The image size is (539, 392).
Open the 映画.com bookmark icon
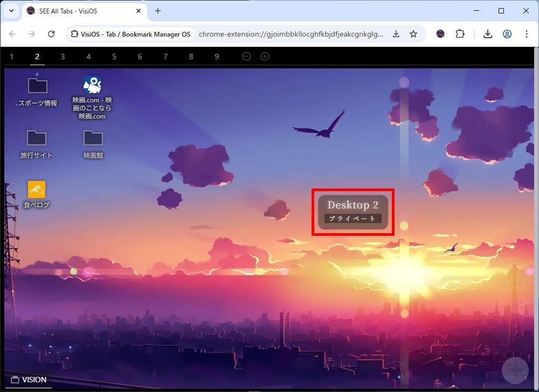click(x=92, y=85)
